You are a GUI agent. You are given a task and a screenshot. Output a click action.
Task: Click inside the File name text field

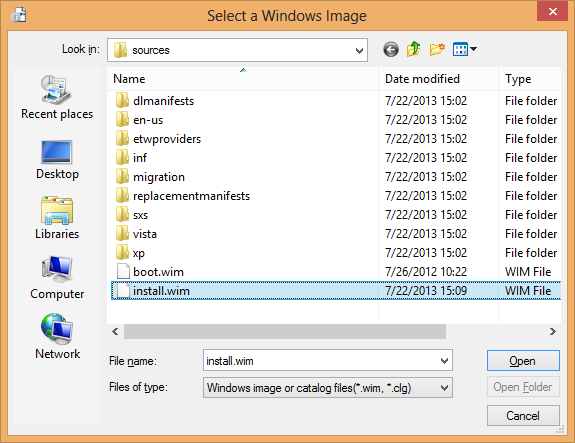(x=321, y=361)
